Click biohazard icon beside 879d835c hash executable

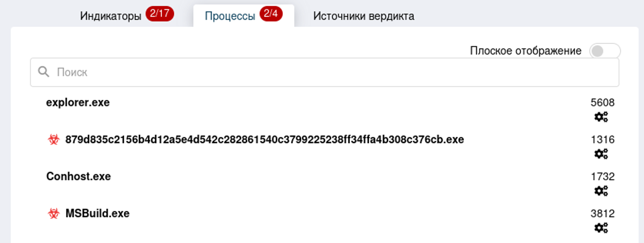pyautogui.click(x=54, y=140)
